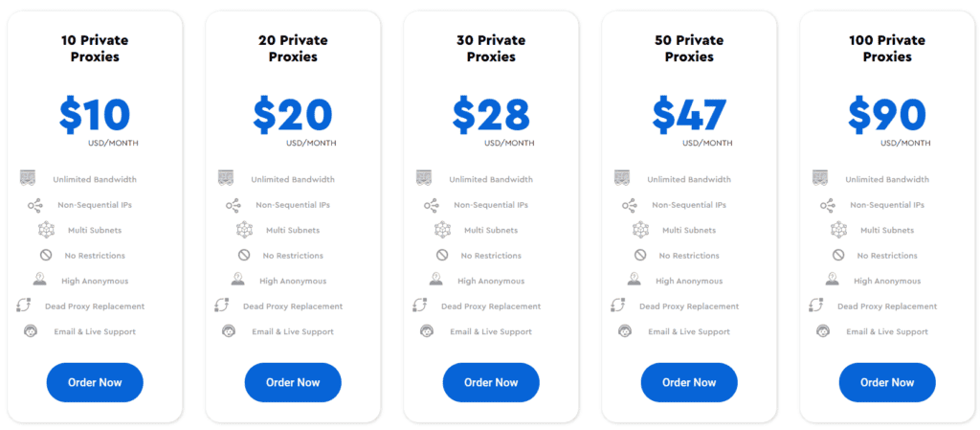Click High Anonymous text in $20 plan

coord(293,282)
